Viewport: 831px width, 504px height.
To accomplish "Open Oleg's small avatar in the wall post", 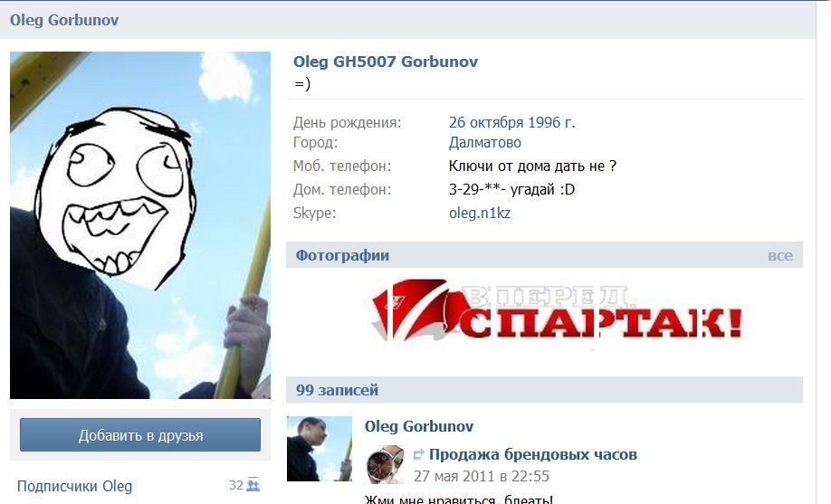I will tap(319, 449).
